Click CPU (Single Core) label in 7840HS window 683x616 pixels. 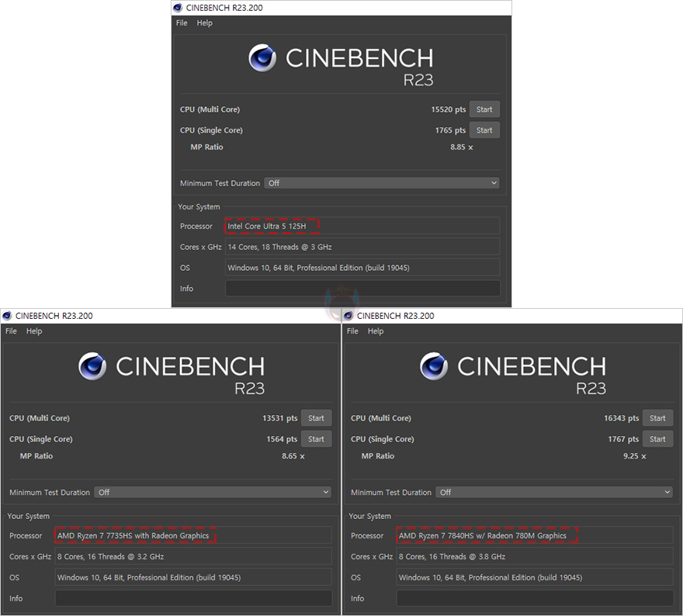pyautogui.click(x=383, y=439)
